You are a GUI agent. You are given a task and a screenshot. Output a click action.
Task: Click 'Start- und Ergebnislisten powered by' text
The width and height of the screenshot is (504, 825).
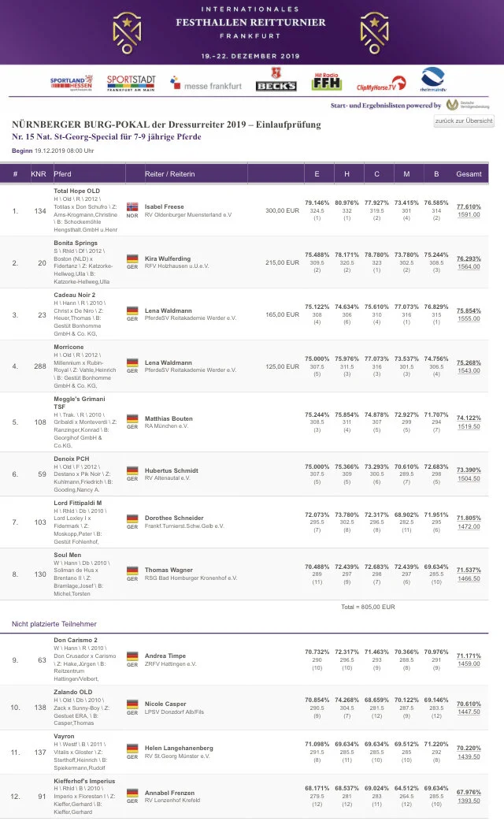click(386, 106)
